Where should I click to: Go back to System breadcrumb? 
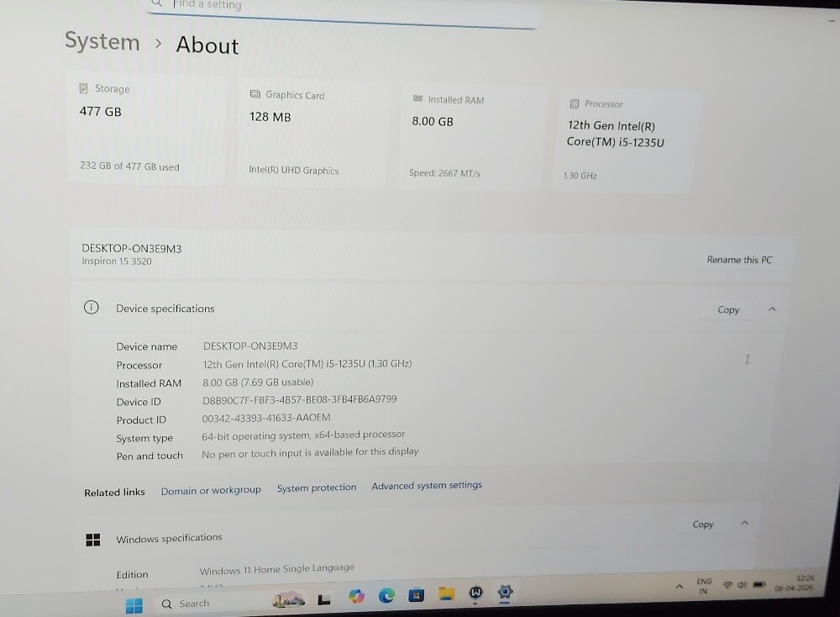(x=102, y=41)
